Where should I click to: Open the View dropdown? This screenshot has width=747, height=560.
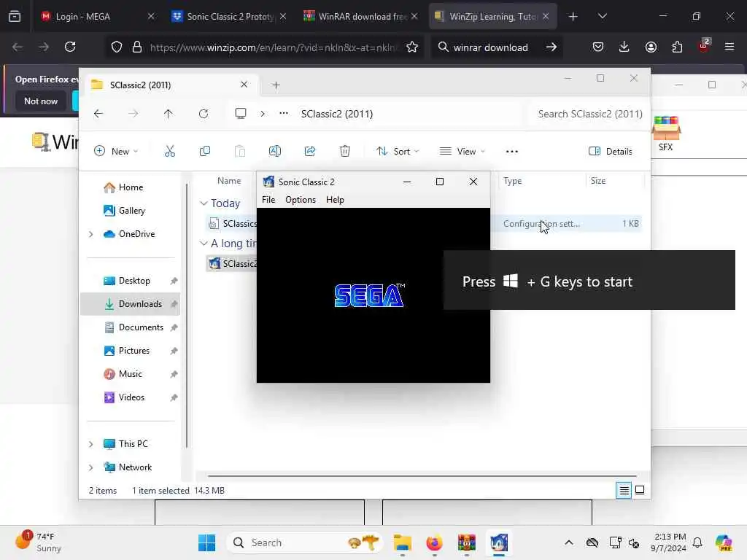click(x=462, y=152)
